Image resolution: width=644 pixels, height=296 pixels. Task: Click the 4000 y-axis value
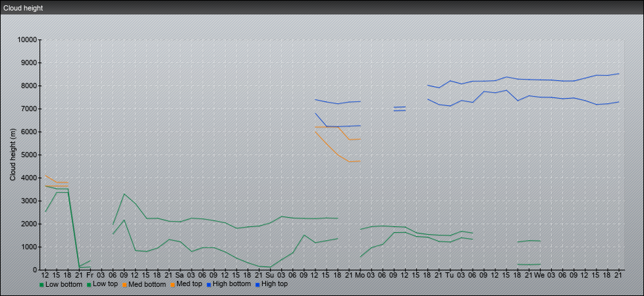pos(29,178)
